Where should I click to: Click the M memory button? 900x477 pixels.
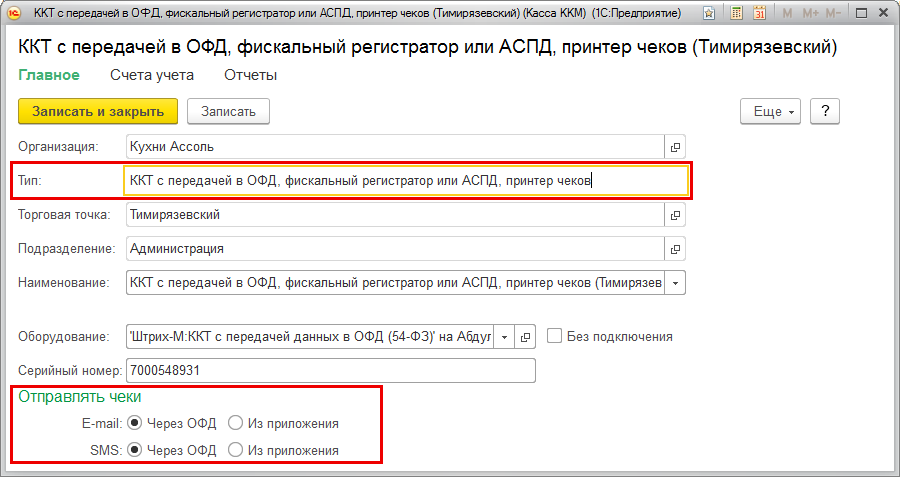point(788,13)
